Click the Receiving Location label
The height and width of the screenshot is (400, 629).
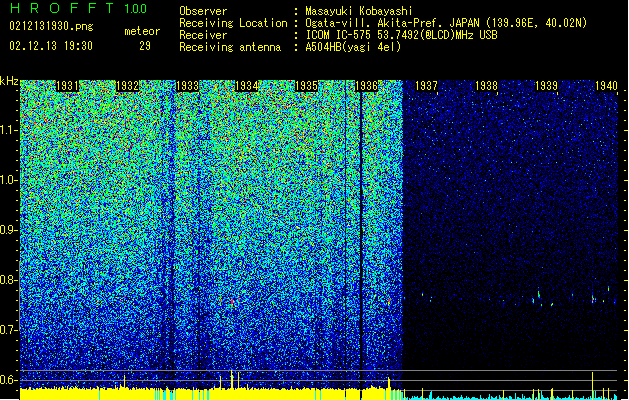click(233, 23)
